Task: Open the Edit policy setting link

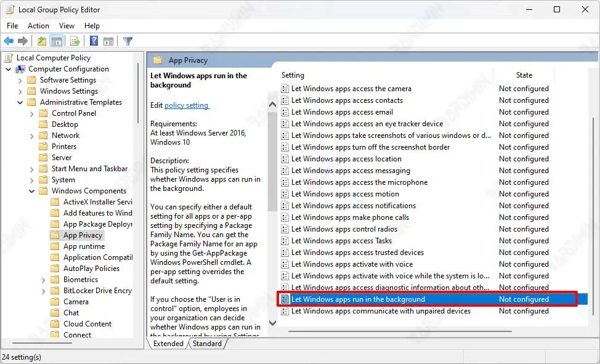Action: point(187,105)
